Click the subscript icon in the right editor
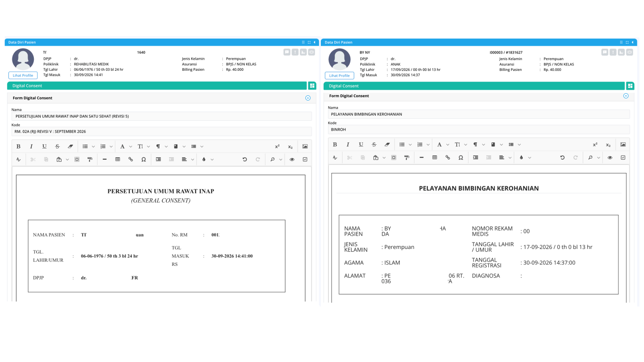The image size is (644, 362). (x=608, y=144)
